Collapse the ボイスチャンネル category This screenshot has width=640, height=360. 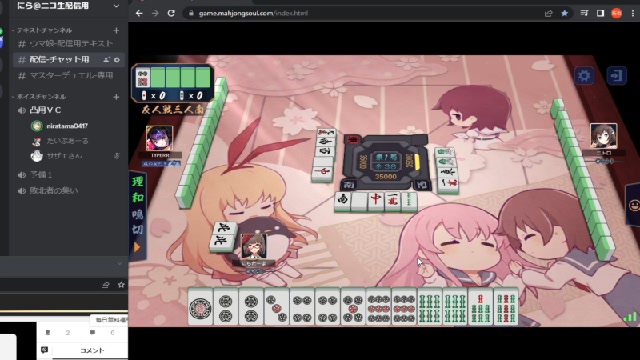tap(41, 96)
